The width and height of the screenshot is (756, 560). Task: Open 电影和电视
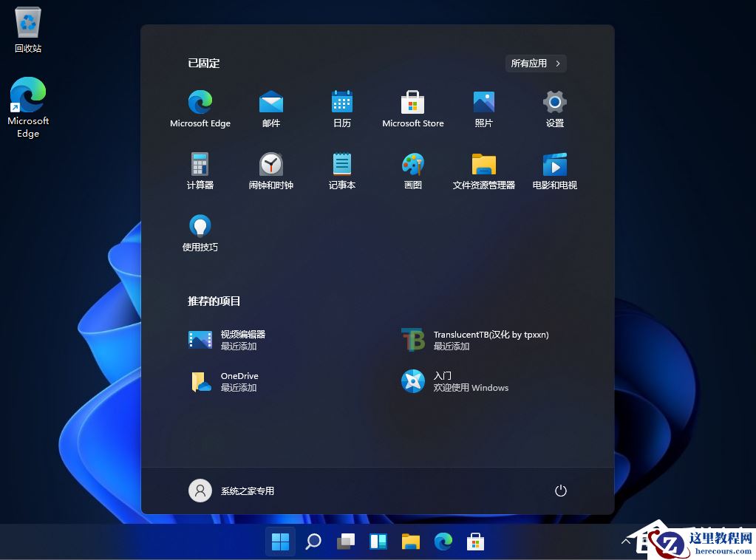(554, 169)
